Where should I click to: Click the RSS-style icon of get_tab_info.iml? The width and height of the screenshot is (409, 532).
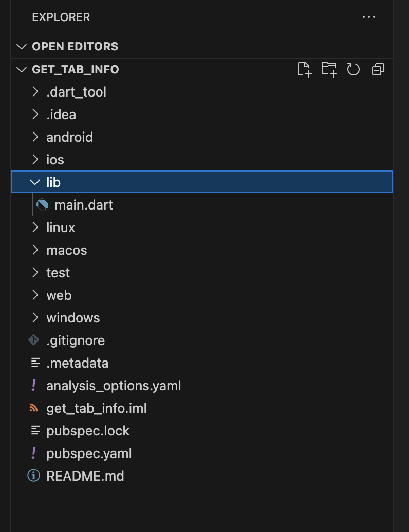tap(34, 408)
